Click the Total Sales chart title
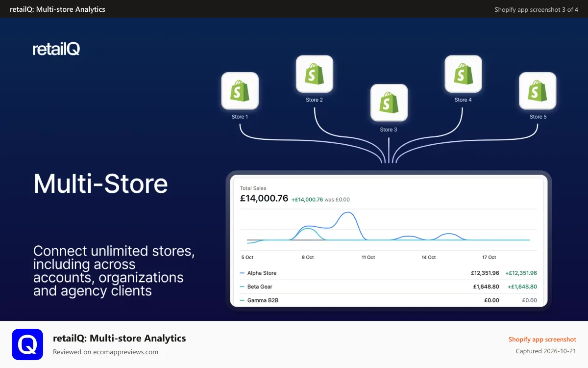The image size is (588, 368). point(253,188)
